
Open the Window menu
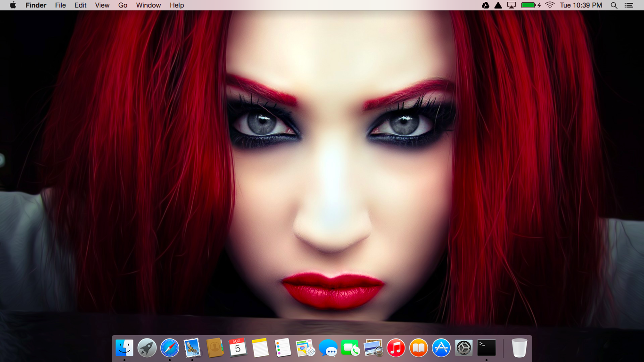(149, 5)
